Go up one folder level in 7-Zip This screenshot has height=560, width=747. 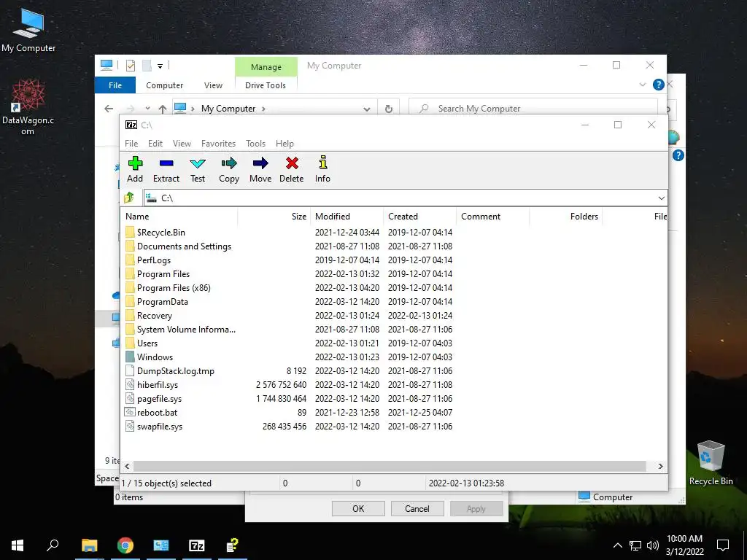[129, 198]
